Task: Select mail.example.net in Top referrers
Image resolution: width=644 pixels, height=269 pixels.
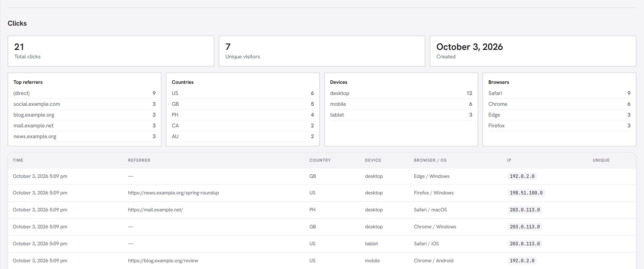Action: coord(85,125)
